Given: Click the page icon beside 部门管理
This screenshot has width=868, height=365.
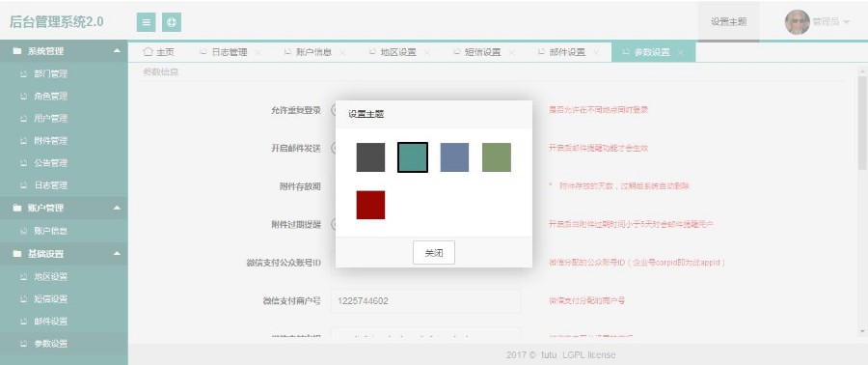Looking at the screenshot, I should pos(23,73).
